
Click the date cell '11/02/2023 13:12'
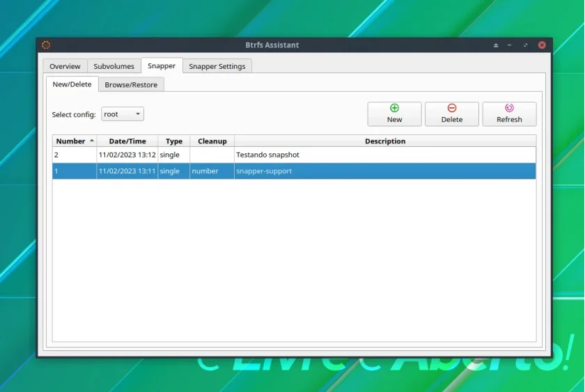(x=127, y=155)
